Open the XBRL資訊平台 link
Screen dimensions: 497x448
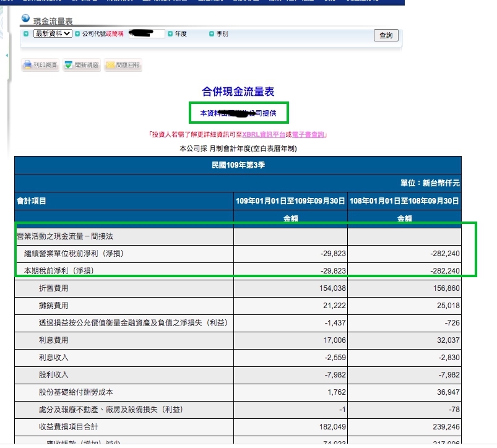[264, 135]
